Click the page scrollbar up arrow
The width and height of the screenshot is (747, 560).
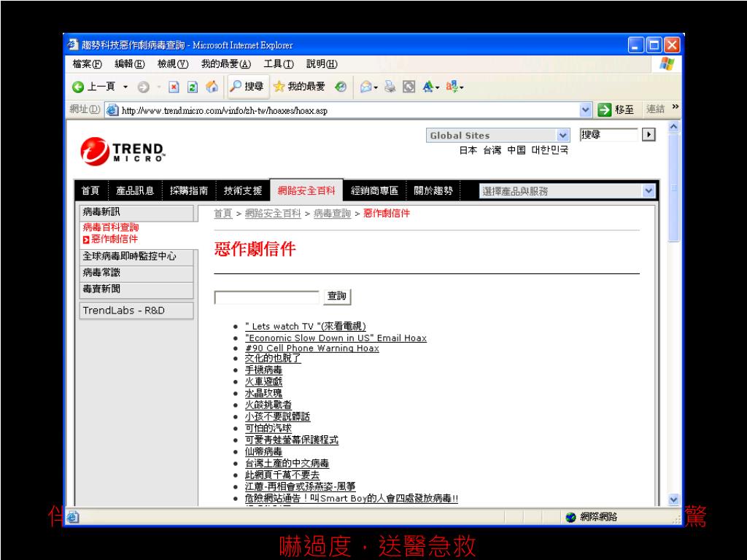tap(673, 127)
